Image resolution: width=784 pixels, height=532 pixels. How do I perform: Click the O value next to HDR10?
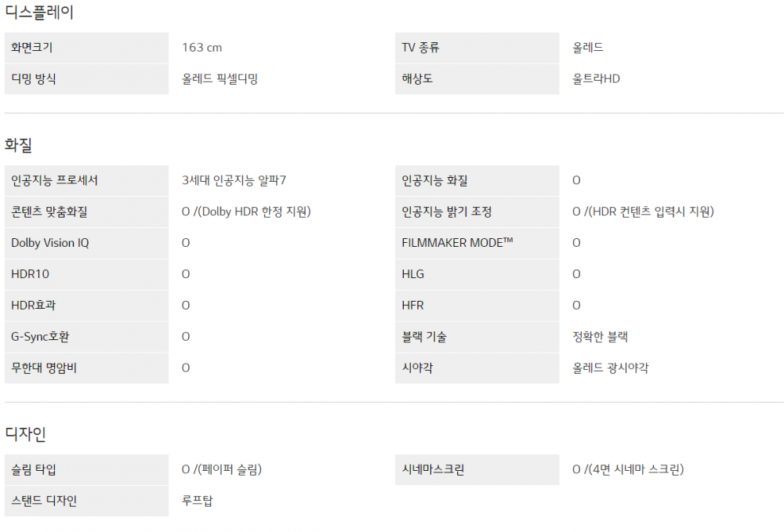(186, 274)
